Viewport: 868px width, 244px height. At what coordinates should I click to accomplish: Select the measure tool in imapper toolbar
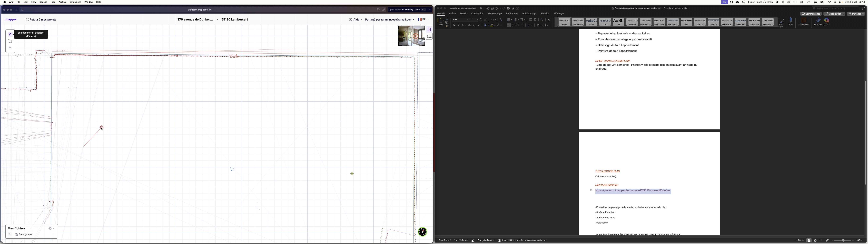click(x=11, y=48)
